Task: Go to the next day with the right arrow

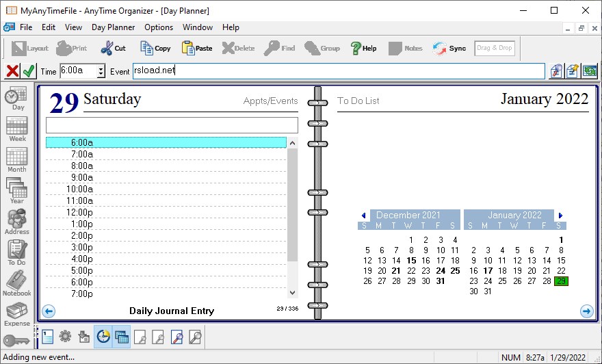Action: click(x=586, y=311)
